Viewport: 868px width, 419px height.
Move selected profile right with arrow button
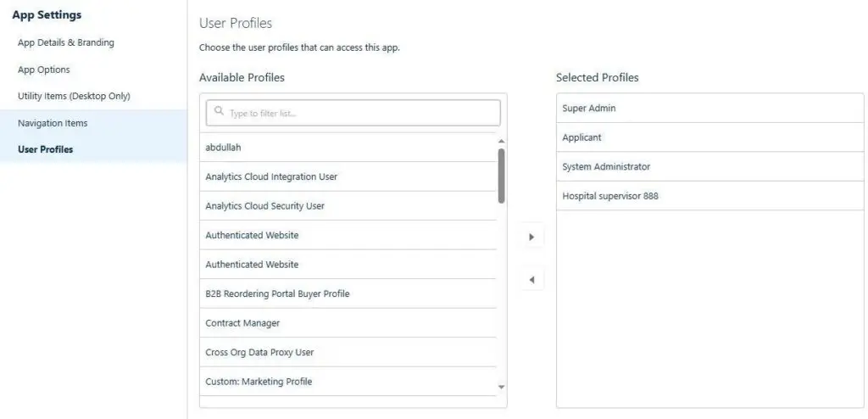click(x=531, y=237)
